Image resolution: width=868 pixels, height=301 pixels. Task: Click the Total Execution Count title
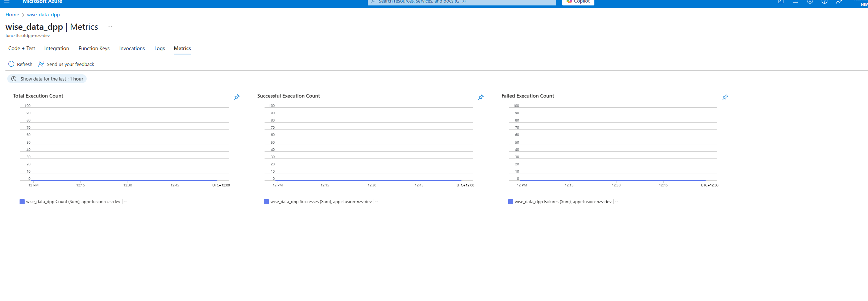point(38,96)
